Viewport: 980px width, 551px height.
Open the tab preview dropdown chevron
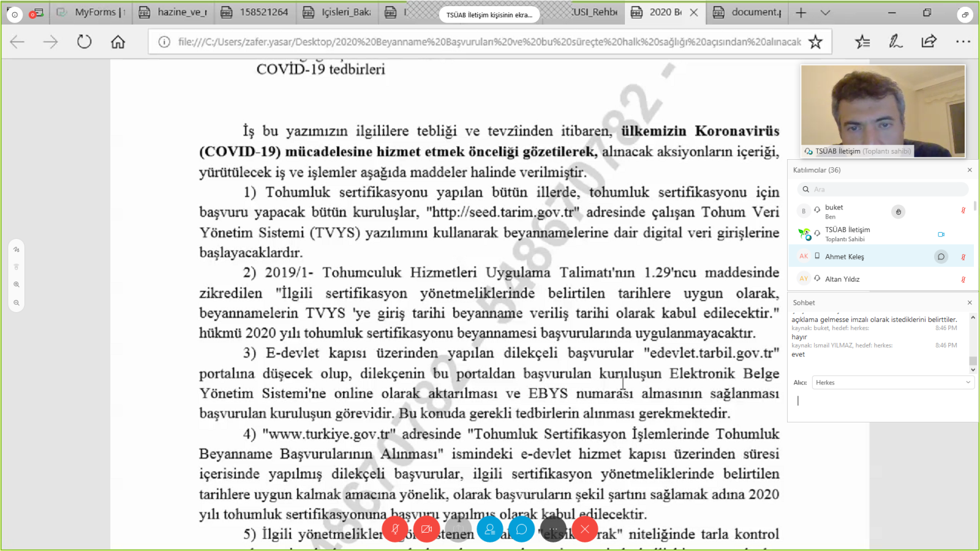tap(825, 12)
